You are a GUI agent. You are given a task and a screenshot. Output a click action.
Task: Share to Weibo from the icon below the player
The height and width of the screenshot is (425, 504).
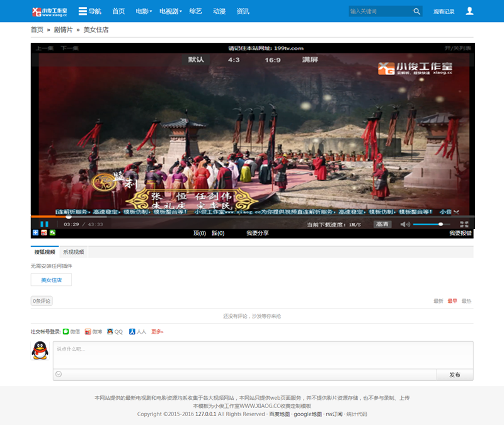[44, 232]
